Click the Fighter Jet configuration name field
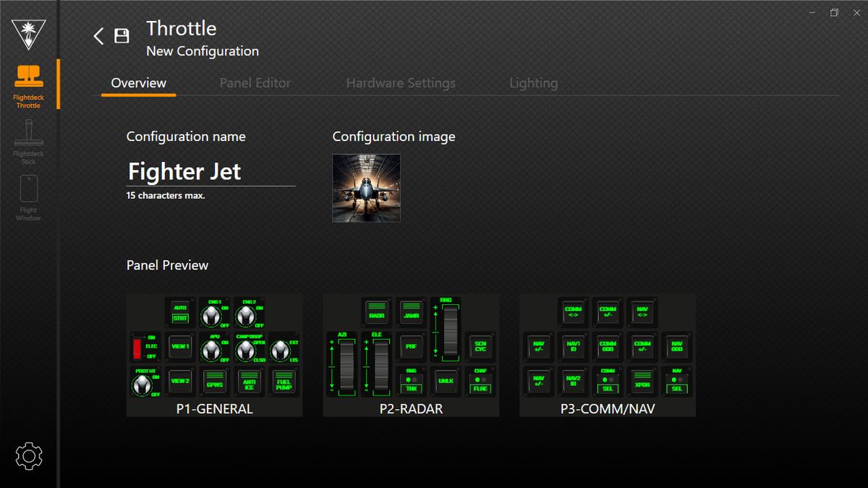Viewport: 868px width, 488px height. point(211,171)
